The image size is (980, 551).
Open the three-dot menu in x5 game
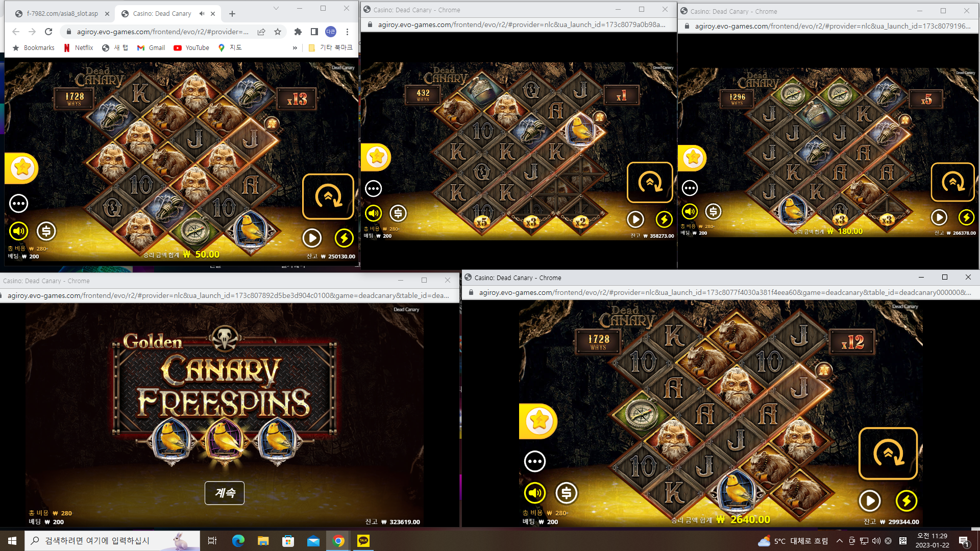tap(690, 188)
